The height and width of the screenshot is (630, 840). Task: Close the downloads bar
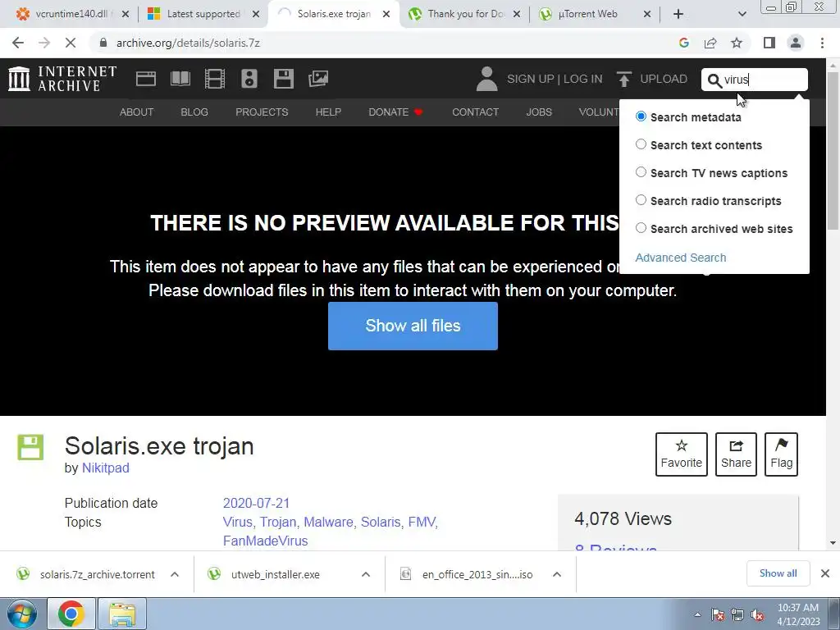point(825,573)
